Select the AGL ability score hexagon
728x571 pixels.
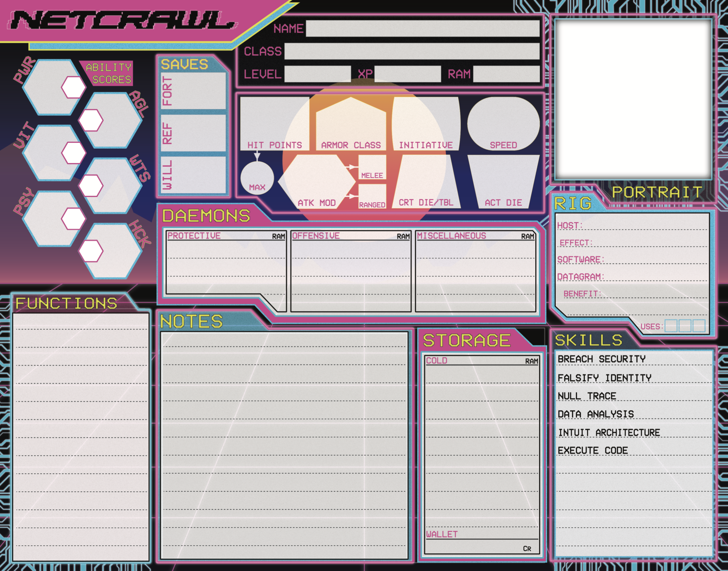(x=116, y=120)
